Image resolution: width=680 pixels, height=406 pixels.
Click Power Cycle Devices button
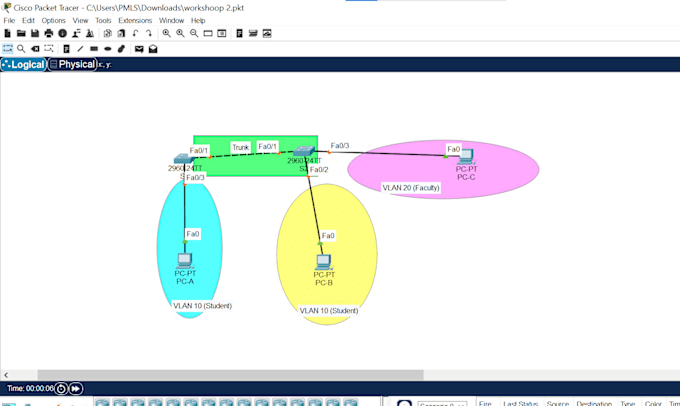61,389
